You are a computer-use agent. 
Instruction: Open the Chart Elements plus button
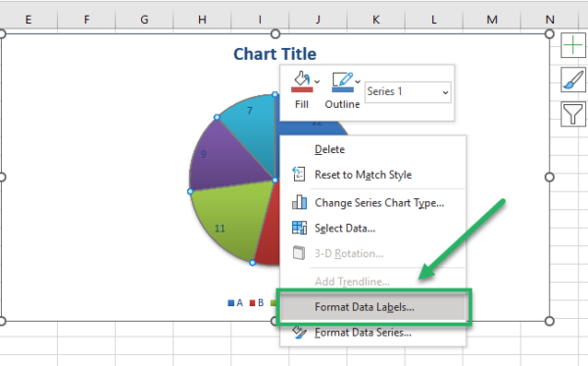[x=573, y=45]
